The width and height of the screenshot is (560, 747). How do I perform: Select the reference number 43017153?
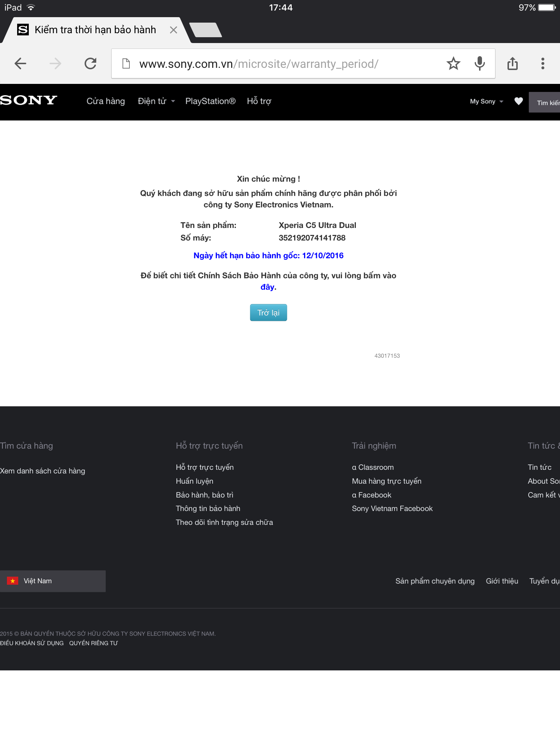coord(387,356)
